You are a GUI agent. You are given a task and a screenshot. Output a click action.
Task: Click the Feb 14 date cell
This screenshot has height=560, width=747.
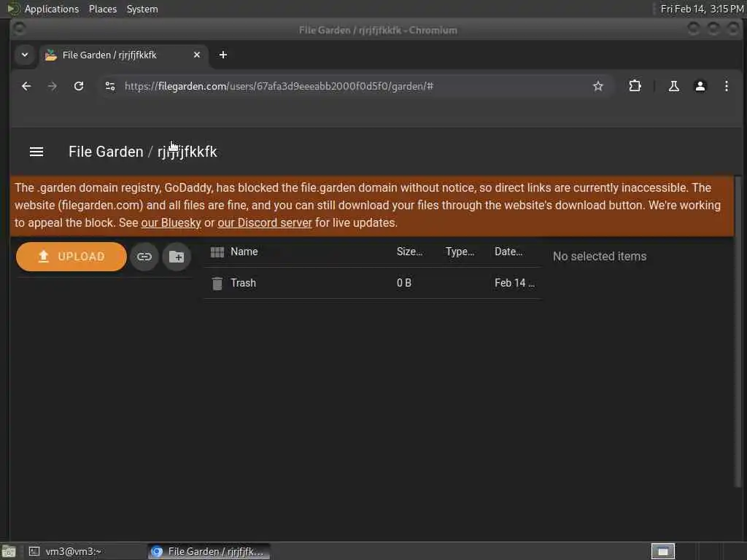514,283
